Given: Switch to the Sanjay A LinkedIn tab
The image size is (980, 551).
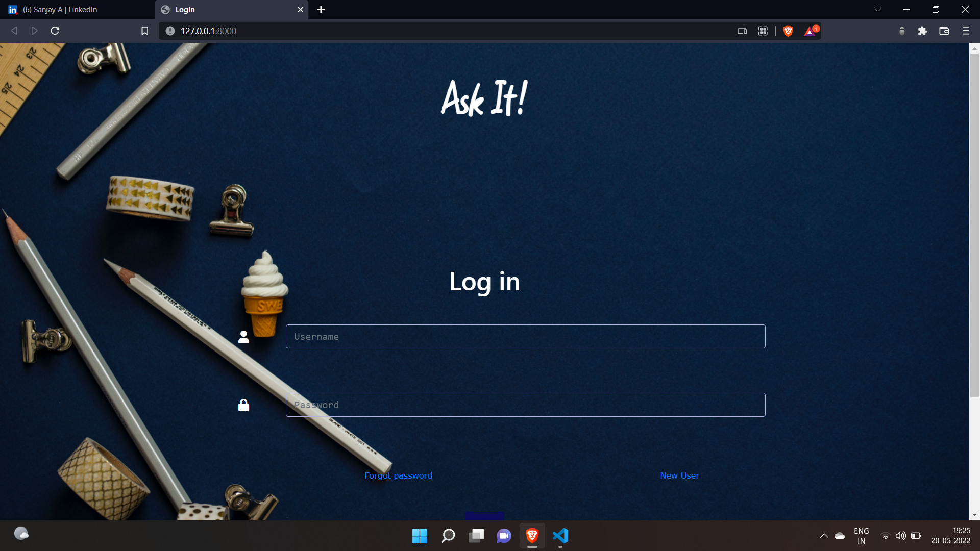Looking at the screenshot, I should (x=77, y=10).
